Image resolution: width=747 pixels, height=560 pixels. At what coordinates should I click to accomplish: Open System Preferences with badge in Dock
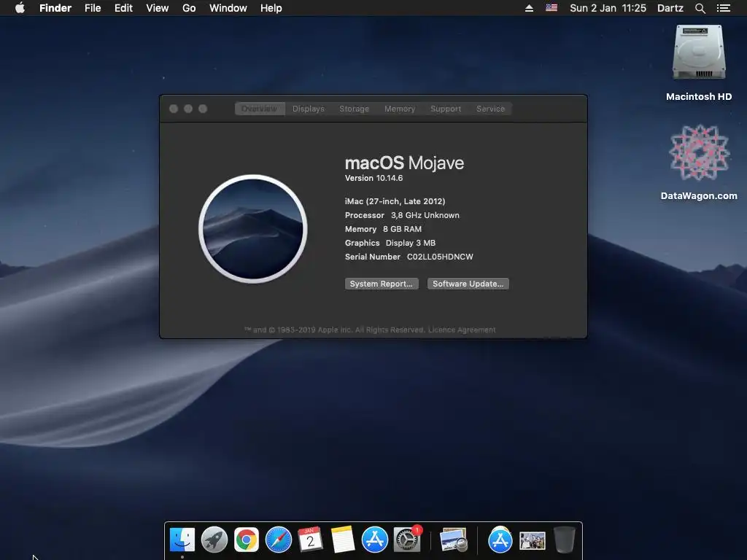(407, 540)
